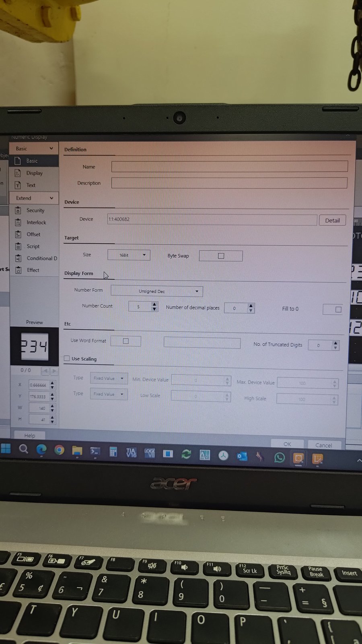
Task: Select the Basic page icon in sidebar
Action: pos(18,161)
